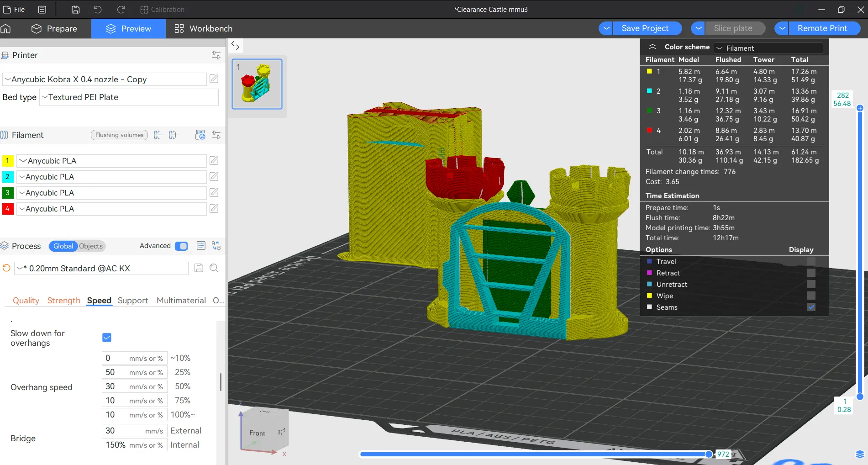Open filament settings sliders icon
Screen dimensions: 868x465
pos(216,135)
